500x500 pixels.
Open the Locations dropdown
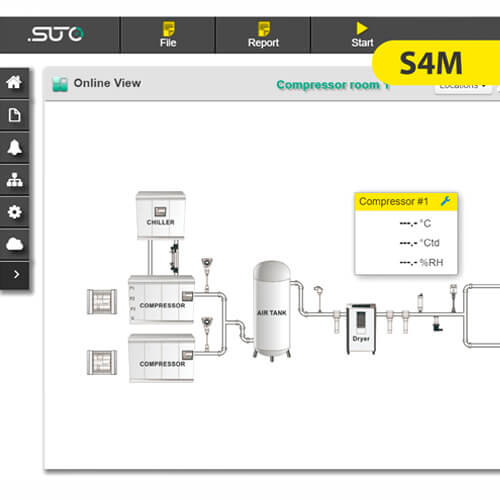463,87
